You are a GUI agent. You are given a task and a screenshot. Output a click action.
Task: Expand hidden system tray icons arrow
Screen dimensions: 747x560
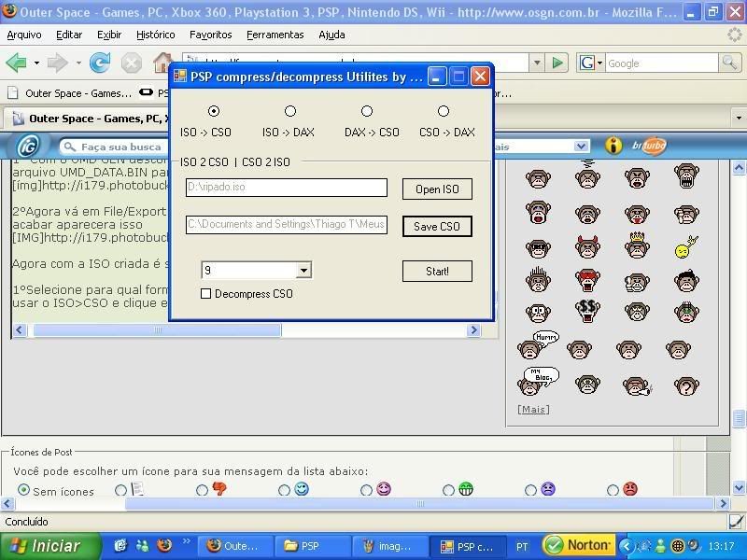(x=627, y=546)
